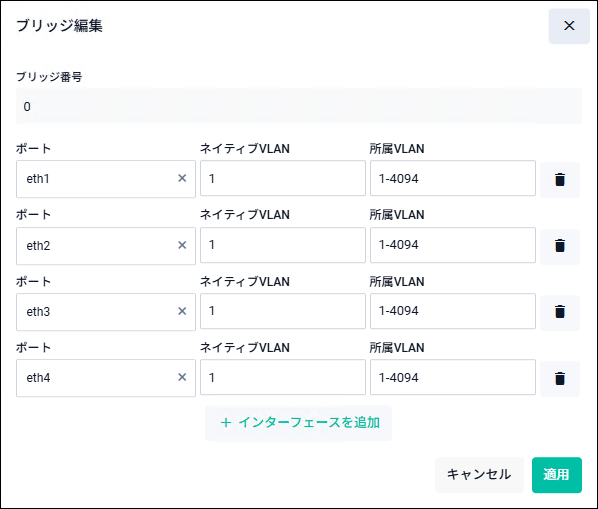This screenshot has height=509, width=598.
Task: Click the 適用 apply button
Action: click(x=557, y=475)
